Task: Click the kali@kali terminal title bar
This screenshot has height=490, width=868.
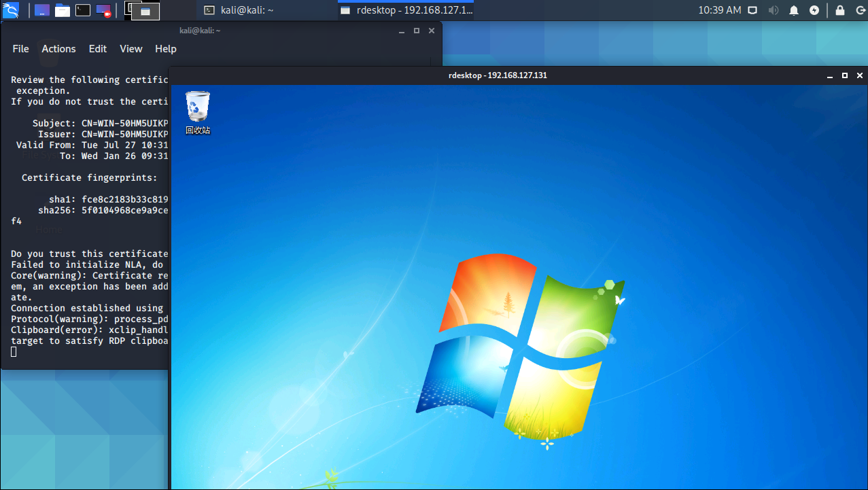Action: [198, 31]
